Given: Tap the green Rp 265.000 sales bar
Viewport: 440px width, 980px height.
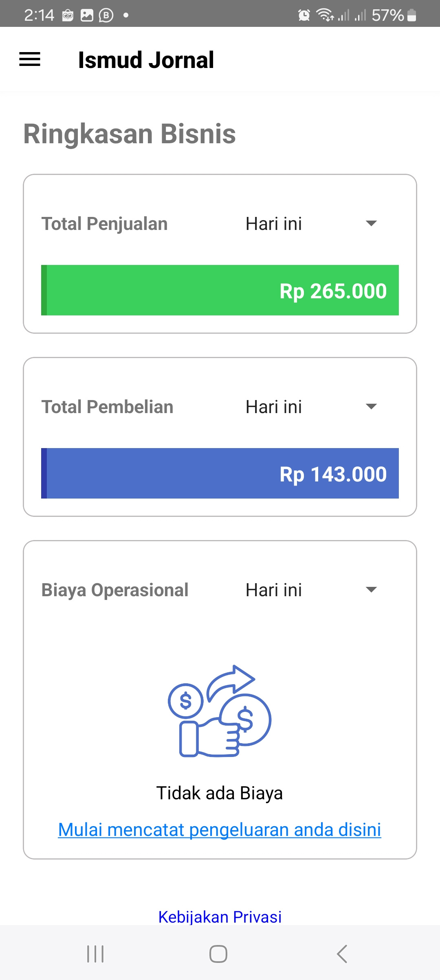Looking at the screenshot, I should pyautogui.click(x=220, y=290).
